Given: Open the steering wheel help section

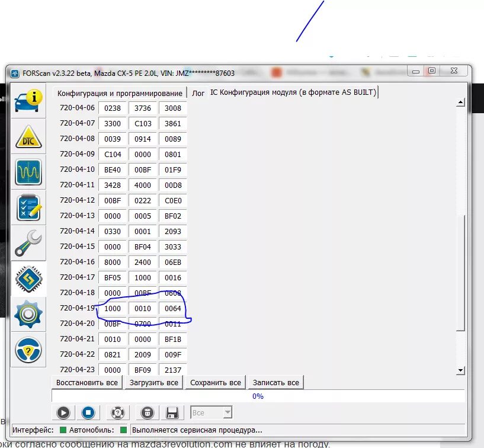Looking at the screenshot, I should [x=28, y=350].
